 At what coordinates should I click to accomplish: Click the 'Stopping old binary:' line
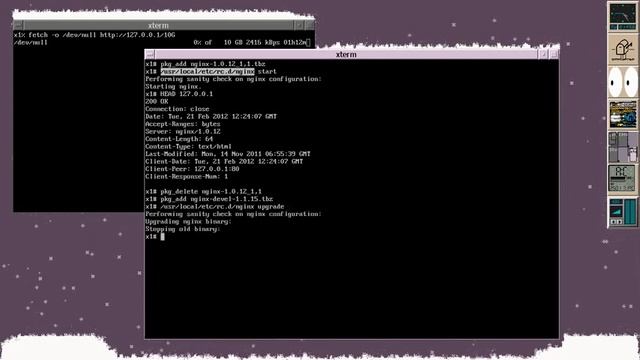click(x=183, y=229)
